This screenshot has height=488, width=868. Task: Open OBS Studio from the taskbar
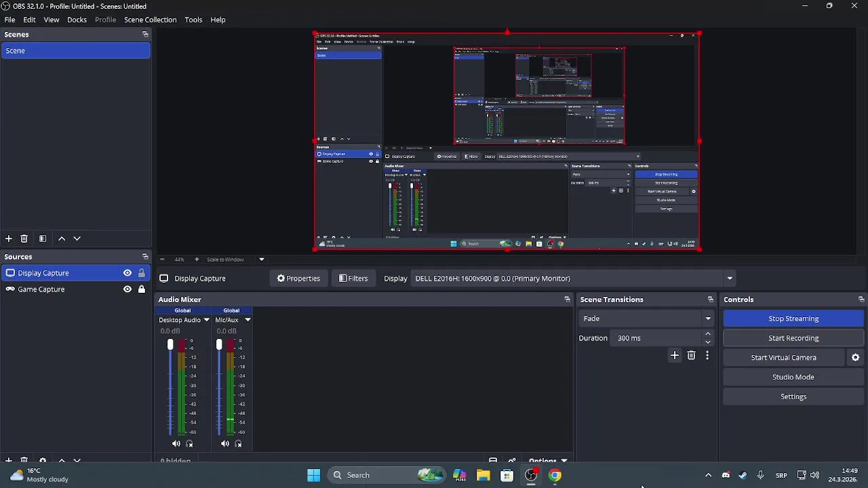pos(532,475)
